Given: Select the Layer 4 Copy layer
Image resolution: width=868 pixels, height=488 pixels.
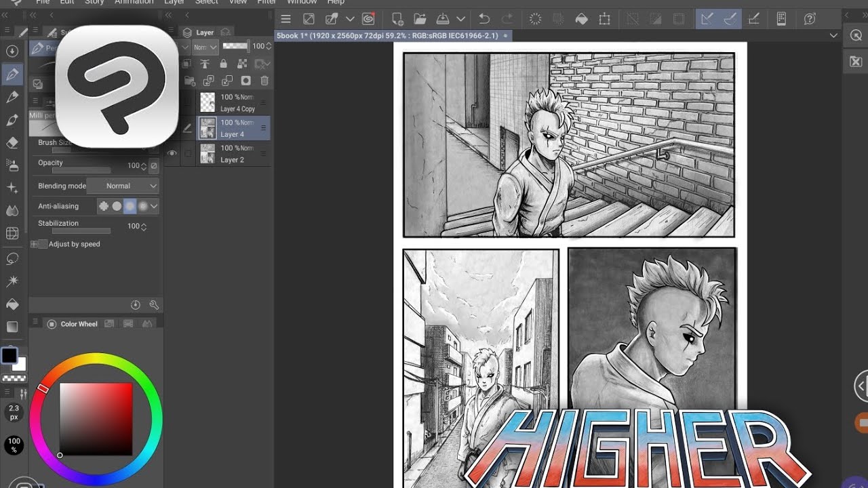Looking at the screenshot, I should pyautogui.click(x=234, y=102).
